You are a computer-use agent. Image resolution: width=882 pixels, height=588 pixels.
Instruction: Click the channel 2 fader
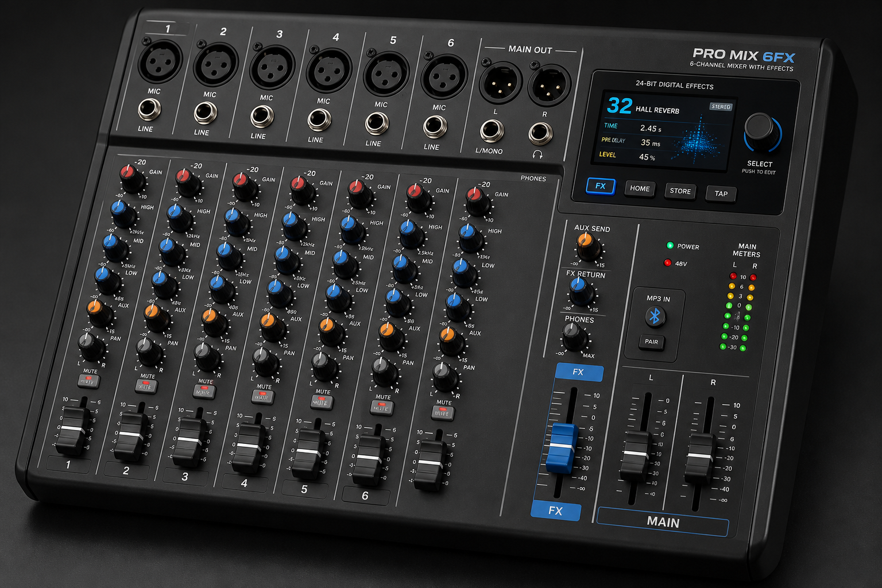(131, 435)
